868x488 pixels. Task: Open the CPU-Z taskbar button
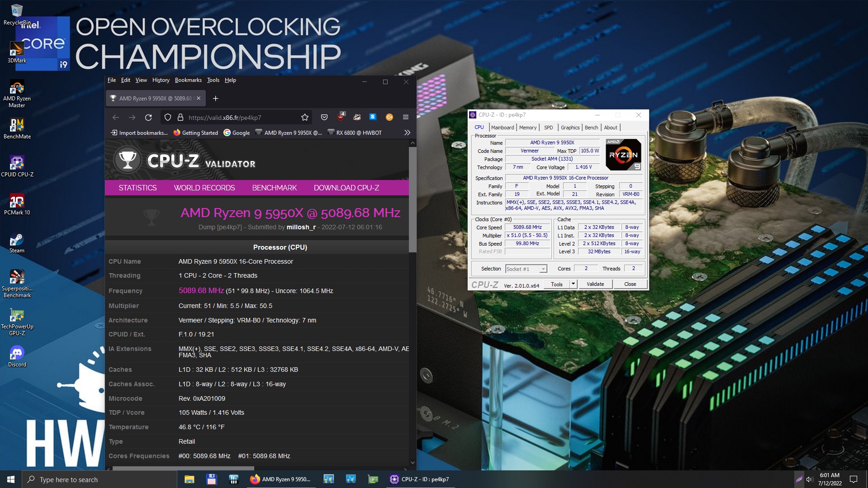[x=420, y=479]
